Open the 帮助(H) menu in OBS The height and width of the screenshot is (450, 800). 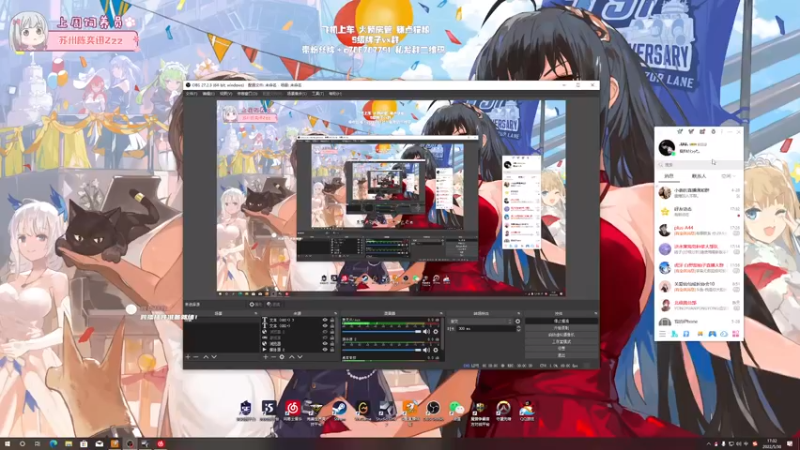click(x=335, y=94)
